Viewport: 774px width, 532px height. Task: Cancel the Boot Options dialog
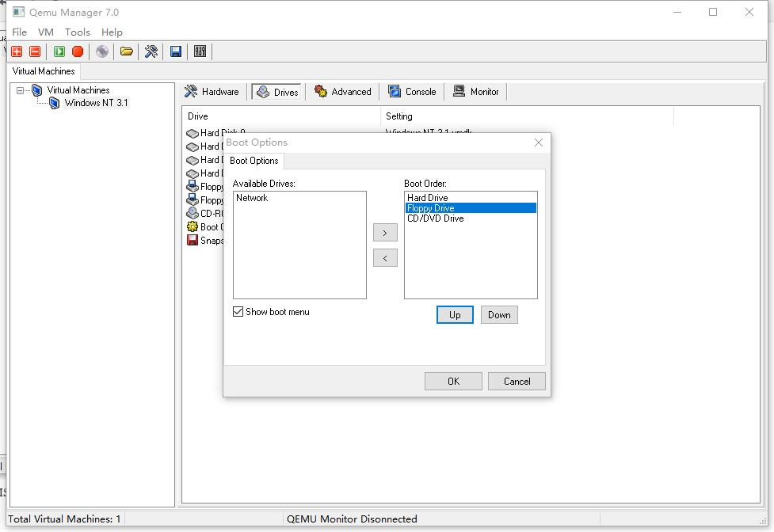coord(517,381)
